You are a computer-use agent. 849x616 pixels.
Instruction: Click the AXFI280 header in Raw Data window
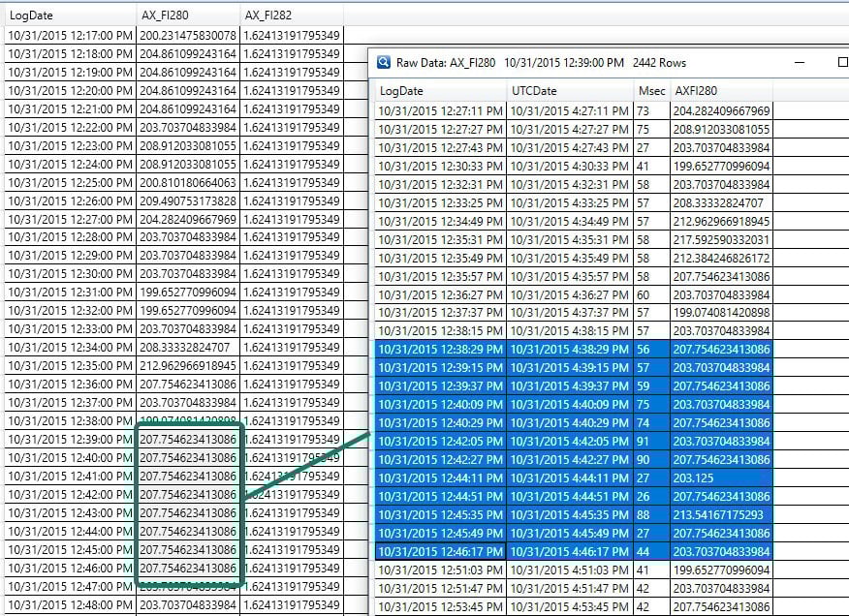point(721,90)
